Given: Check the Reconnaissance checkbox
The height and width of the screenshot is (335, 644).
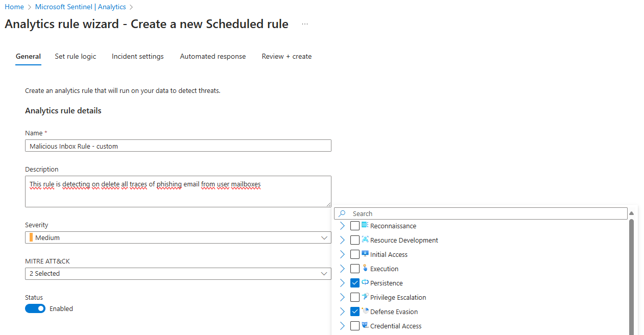Looking at the screenshot, I should (x=355, y=226).
